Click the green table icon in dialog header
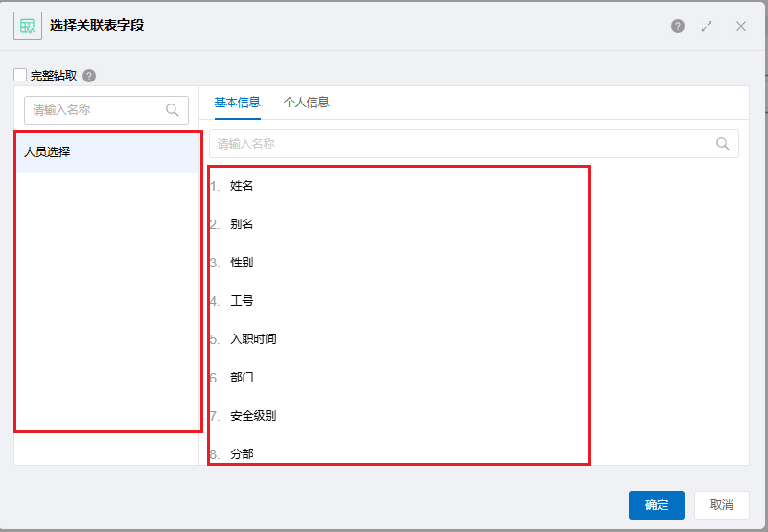The image size is (768, 532). coord(28,26)
